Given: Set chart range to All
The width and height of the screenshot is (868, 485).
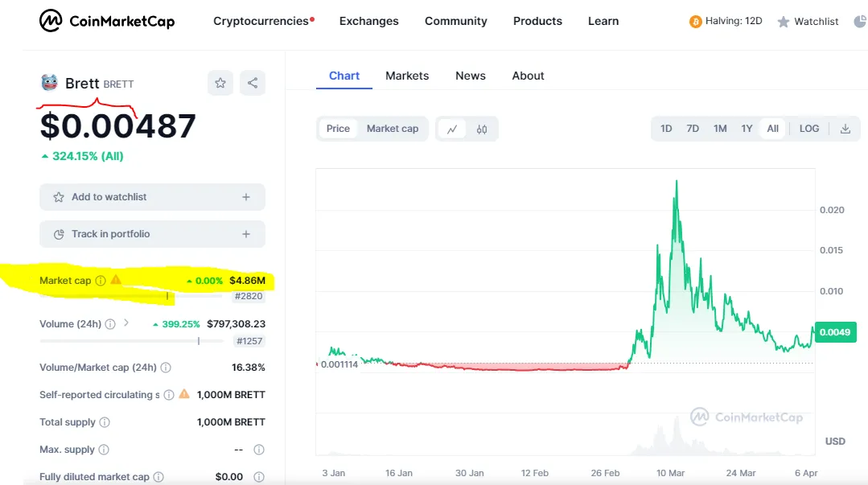Looking at the screenshot, I should click(773, 129).
